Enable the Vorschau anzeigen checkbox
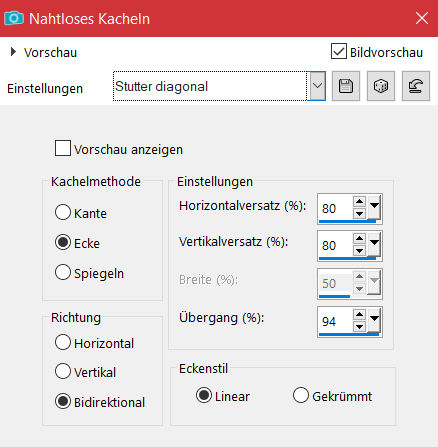Image resolution: width=438 pixels, height=447 pixels. point(63,148)
